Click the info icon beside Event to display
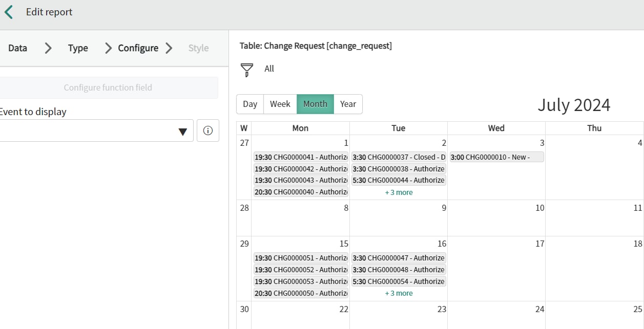The width and height of the screenshot is (644, 329). tap(207, 130)
